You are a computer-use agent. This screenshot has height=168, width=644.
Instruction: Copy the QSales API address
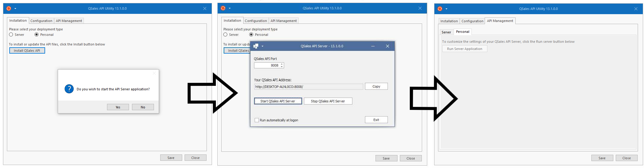[376, 86]
